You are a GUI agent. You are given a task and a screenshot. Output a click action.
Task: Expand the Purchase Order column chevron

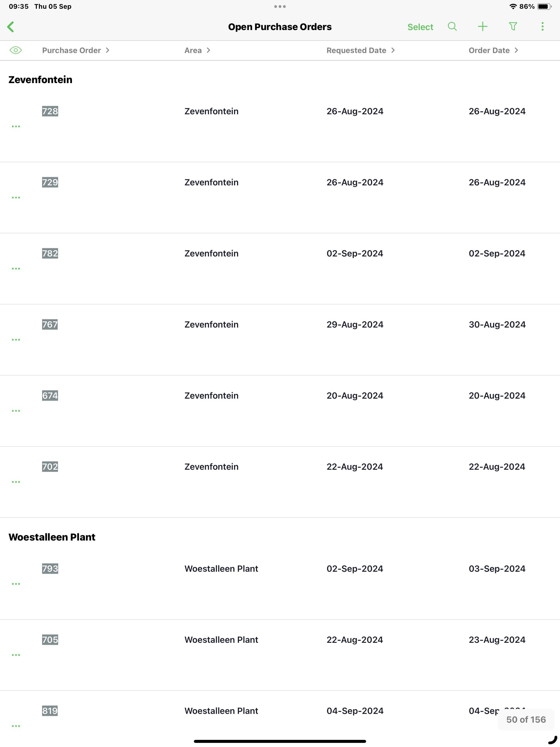[107, 50]
